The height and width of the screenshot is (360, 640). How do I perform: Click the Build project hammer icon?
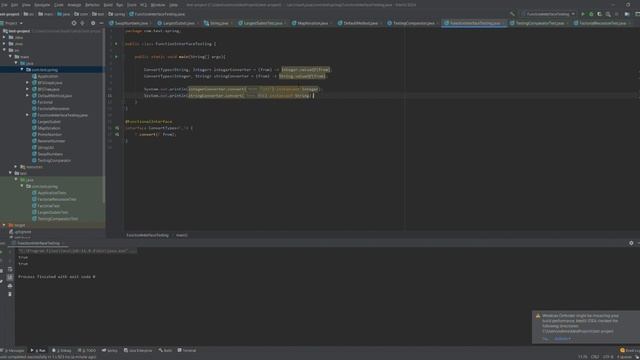click(513, 14)
